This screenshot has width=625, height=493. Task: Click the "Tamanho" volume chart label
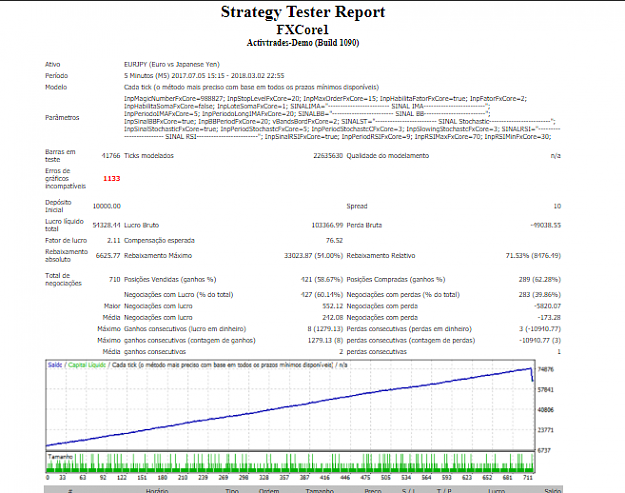[60, 457]
